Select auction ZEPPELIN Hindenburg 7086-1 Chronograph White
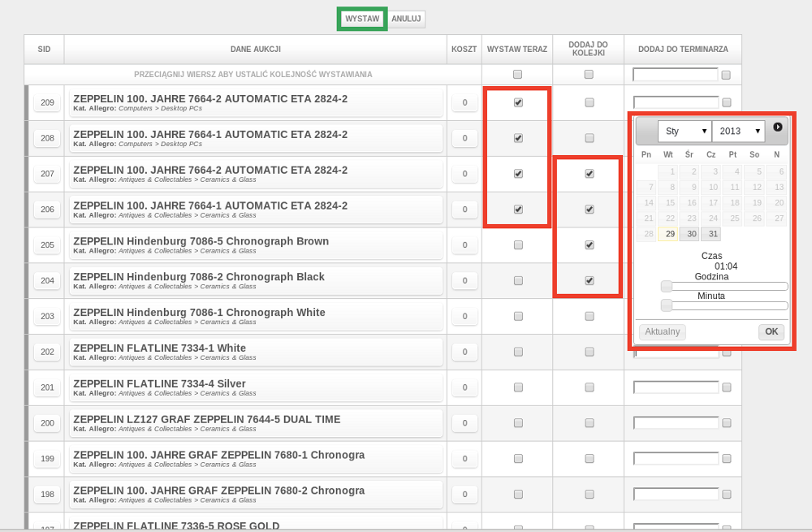The image size is (812, 532). click(256, 316)
